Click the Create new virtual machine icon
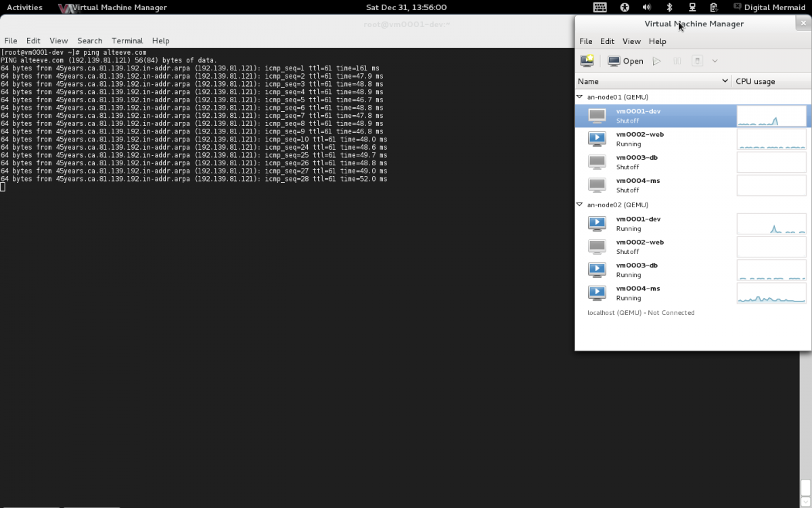Viewport: 812px width, 508px height. point(587,61)
